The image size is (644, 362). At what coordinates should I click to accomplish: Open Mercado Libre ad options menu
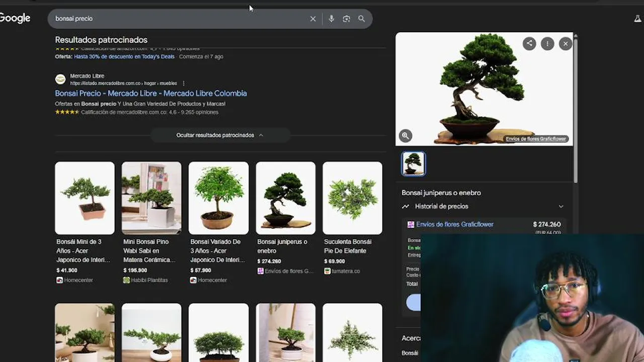point(184,83)
